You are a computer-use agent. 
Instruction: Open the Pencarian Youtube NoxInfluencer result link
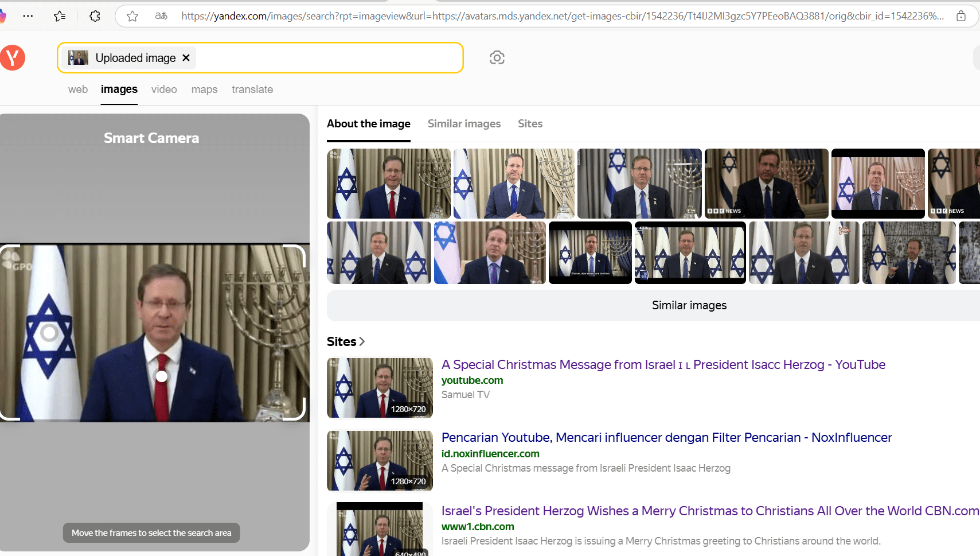pos(667,437)
